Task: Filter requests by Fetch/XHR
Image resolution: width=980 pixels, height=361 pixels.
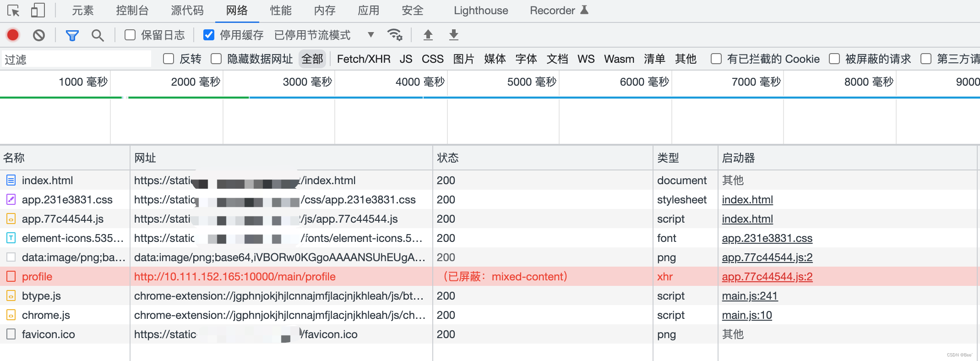Action: (364, 59)
